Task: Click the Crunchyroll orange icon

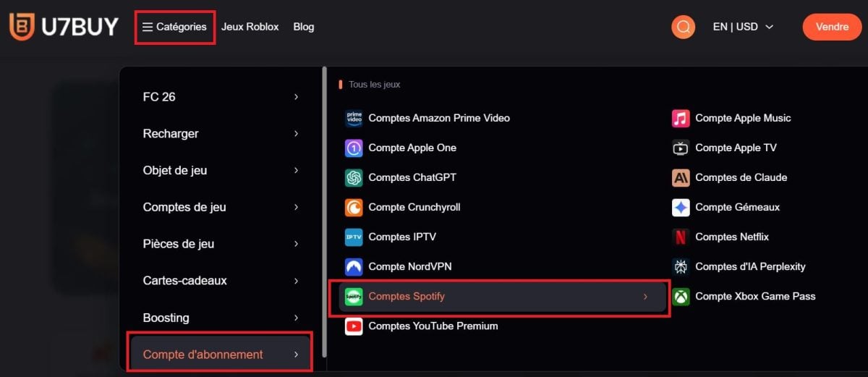Action: pos(354,207)
